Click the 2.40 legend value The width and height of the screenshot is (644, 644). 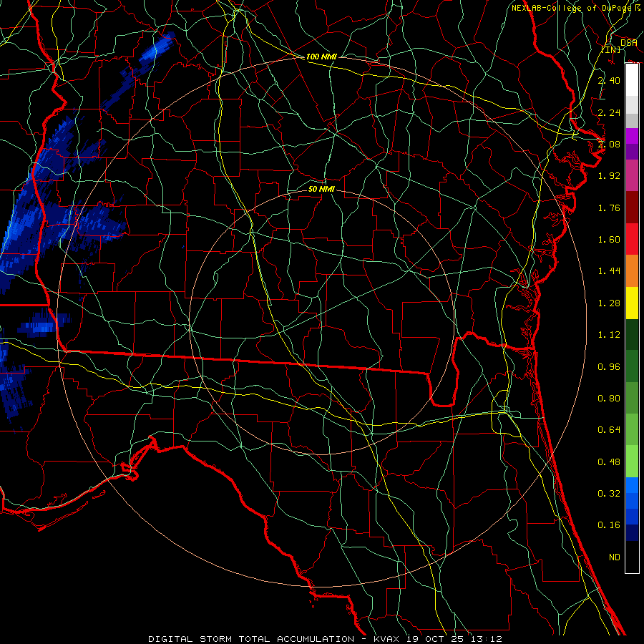[x=609, y=80]
